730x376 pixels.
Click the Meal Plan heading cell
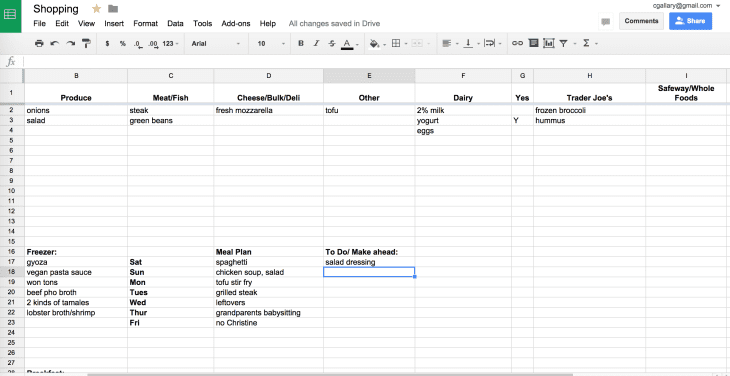(269, 252)
